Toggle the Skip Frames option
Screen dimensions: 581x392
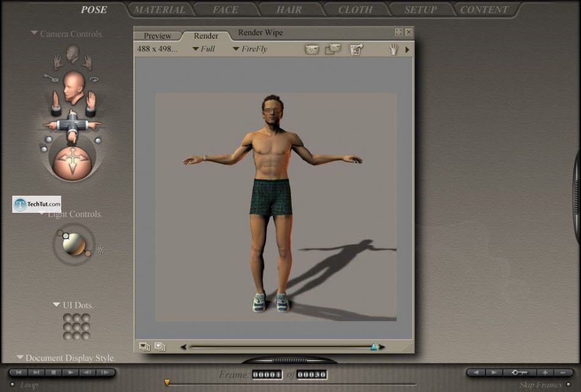[568, 385]
